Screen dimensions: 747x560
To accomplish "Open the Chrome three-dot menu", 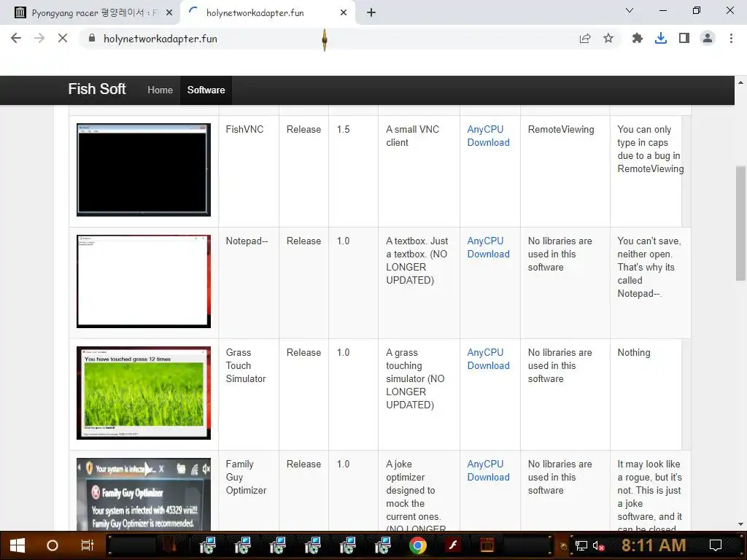I will pos(731,38).
